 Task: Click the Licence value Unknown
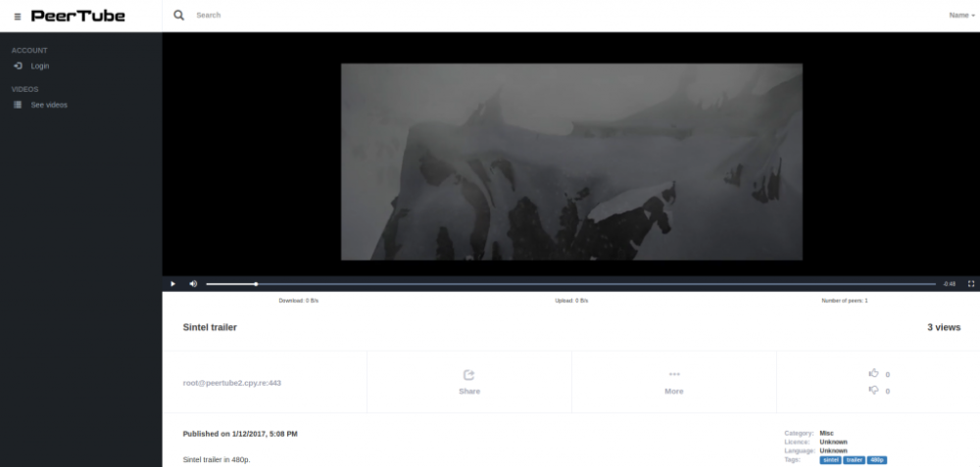point(833,442)
